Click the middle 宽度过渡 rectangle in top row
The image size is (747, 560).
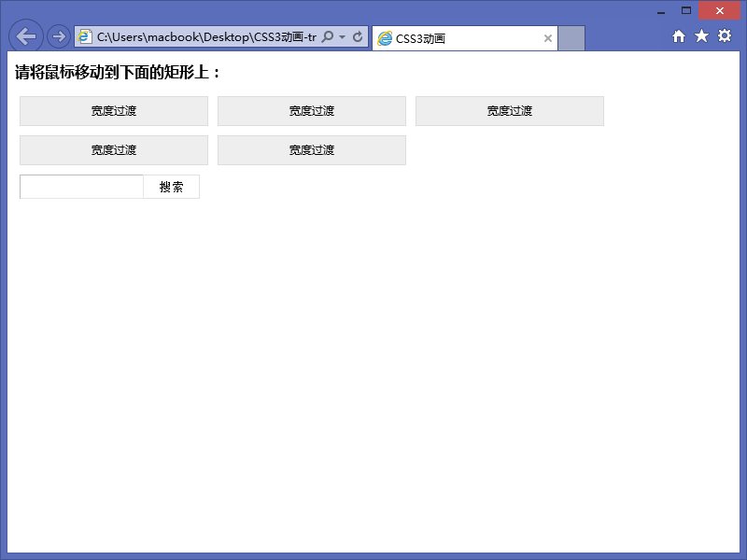point(312,111)
